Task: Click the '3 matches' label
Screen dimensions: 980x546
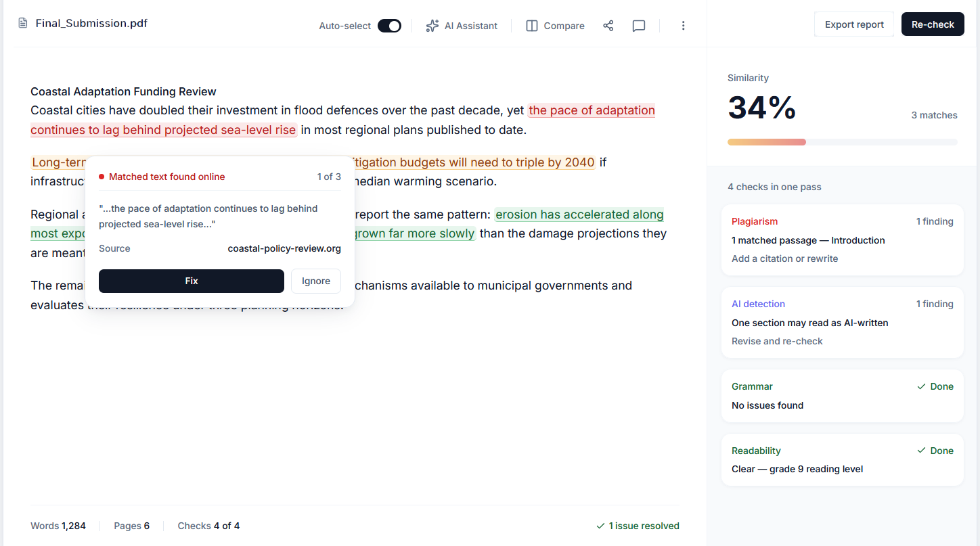Action: [x=934, y=115]
